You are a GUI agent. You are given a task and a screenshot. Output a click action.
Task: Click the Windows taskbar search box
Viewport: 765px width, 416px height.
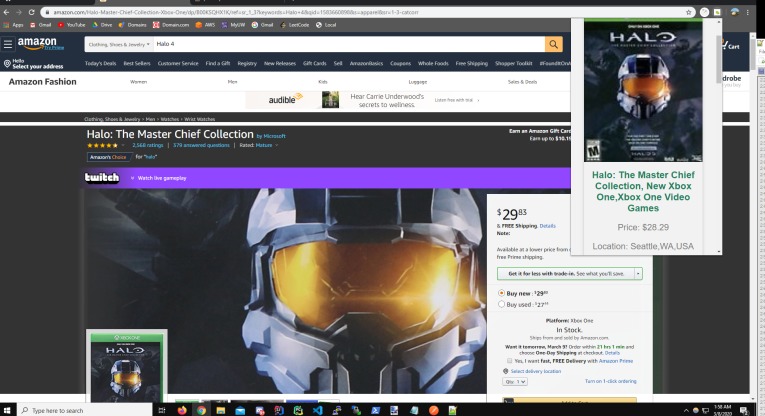click(x=85, y=410)
